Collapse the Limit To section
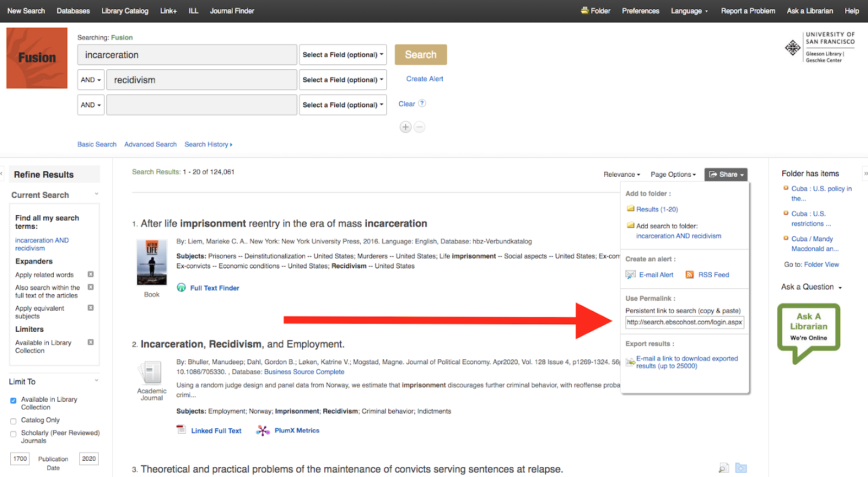868x477 pixels. click(x=97, y=380)
